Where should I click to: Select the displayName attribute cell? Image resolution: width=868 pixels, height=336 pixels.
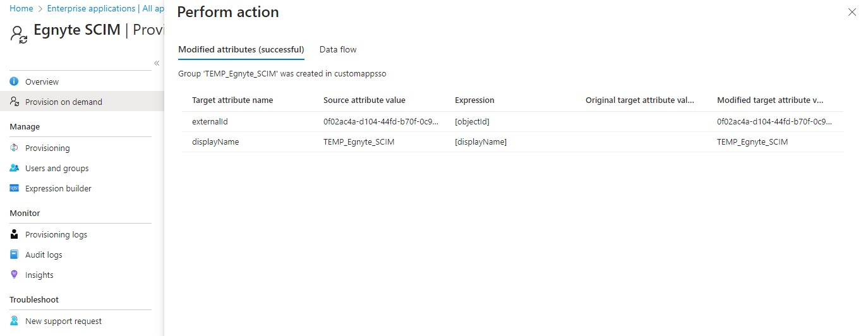pos(215,141)
